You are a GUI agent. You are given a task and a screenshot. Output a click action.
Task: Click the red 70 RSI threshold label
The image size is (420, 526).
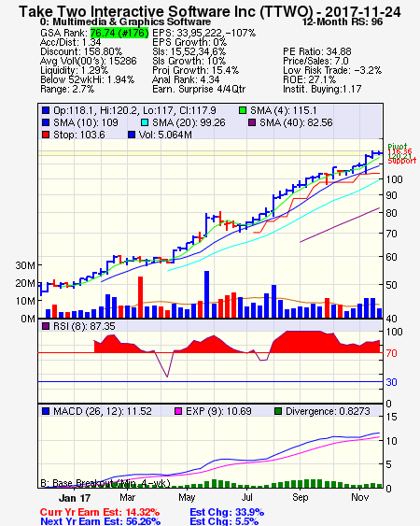[391, 353]
